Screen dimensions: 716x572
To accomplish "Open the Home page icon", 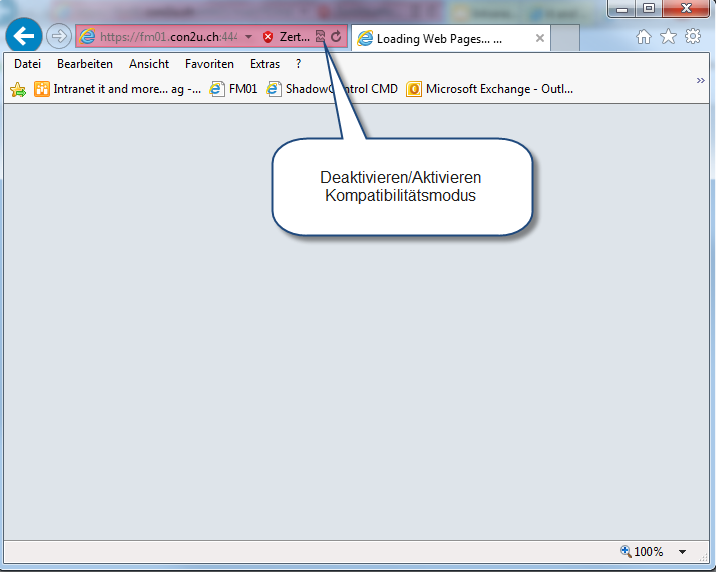I will (644, 37).
